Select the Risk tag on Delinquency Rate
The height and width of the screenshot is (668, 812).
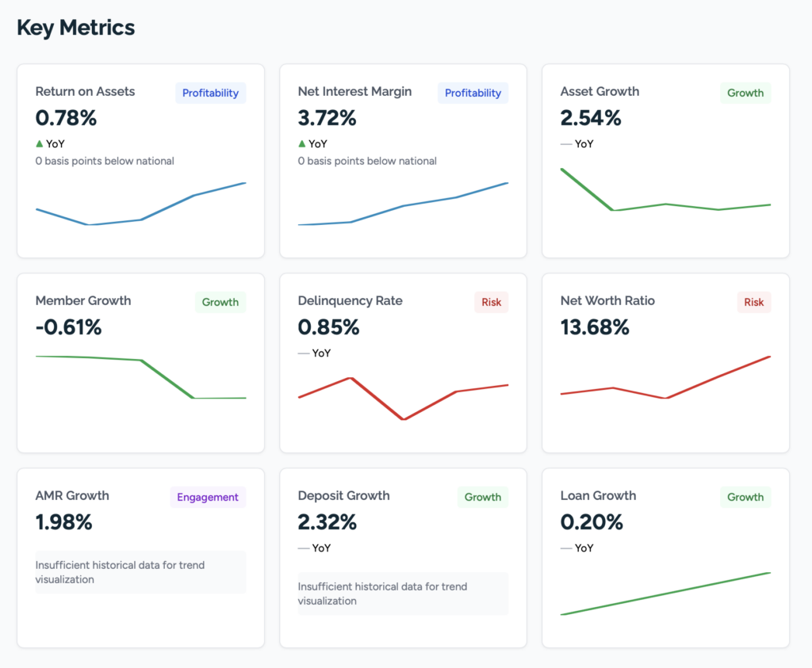492,302
